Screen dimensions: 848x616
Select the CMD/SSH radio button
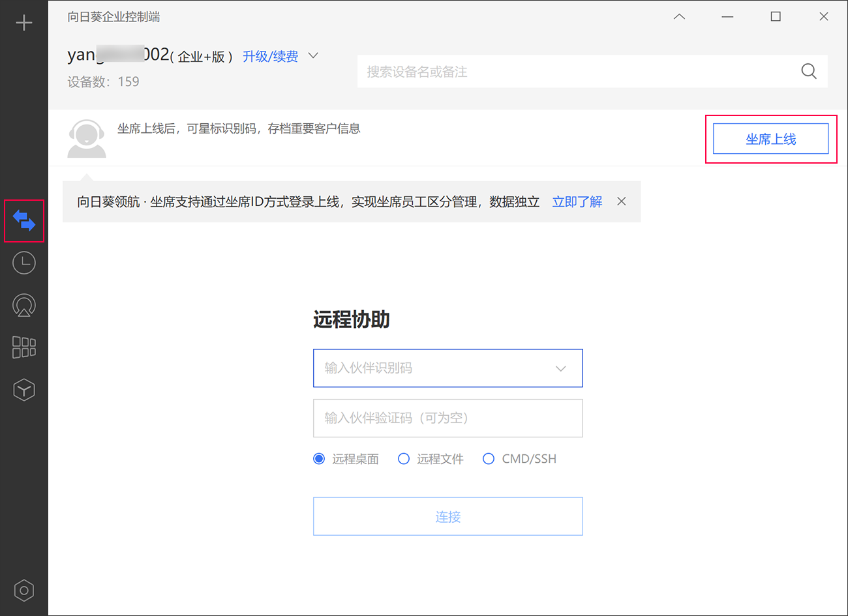[489, 459]
